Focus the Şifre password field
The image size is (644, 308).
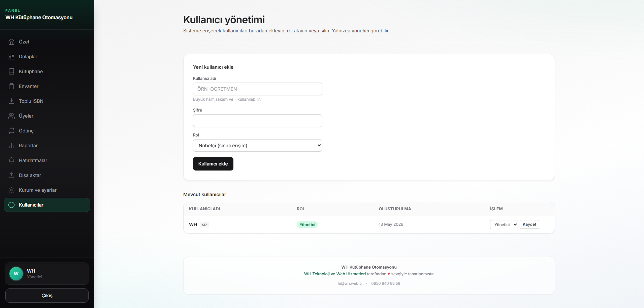click(x=258, y=121)
